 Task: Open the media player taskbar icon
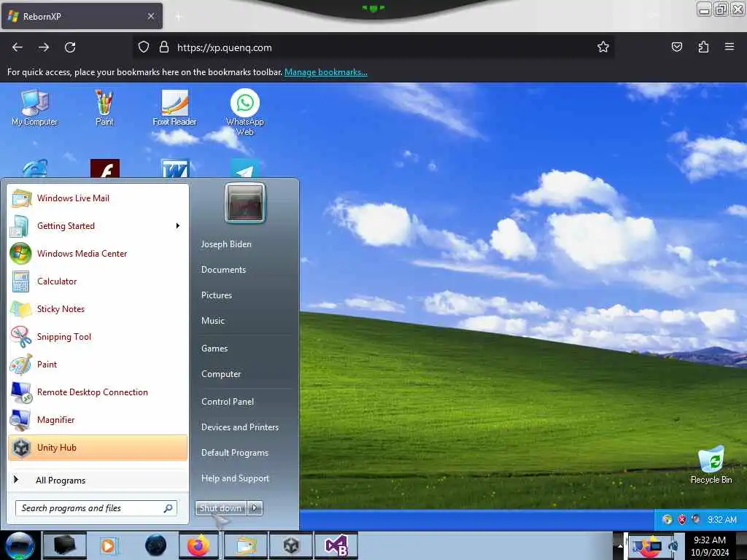(x=108, y=545)
